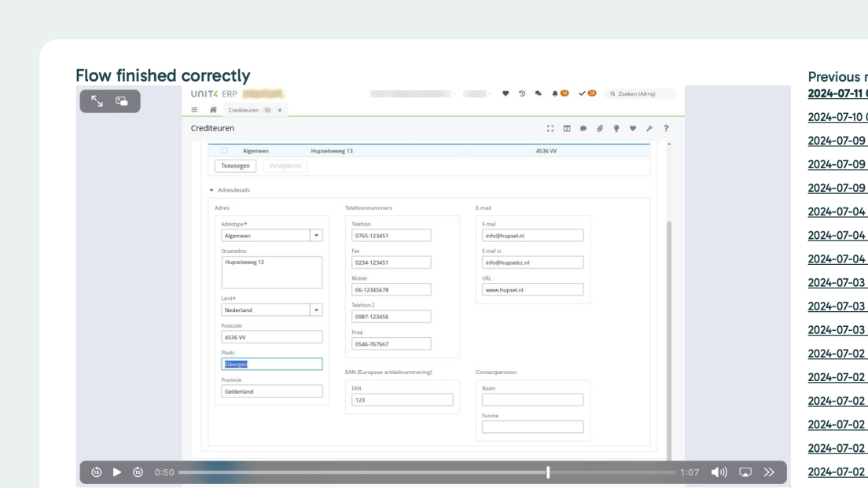Click the question mark help icon
868x488 pixels.
(666, 128)
